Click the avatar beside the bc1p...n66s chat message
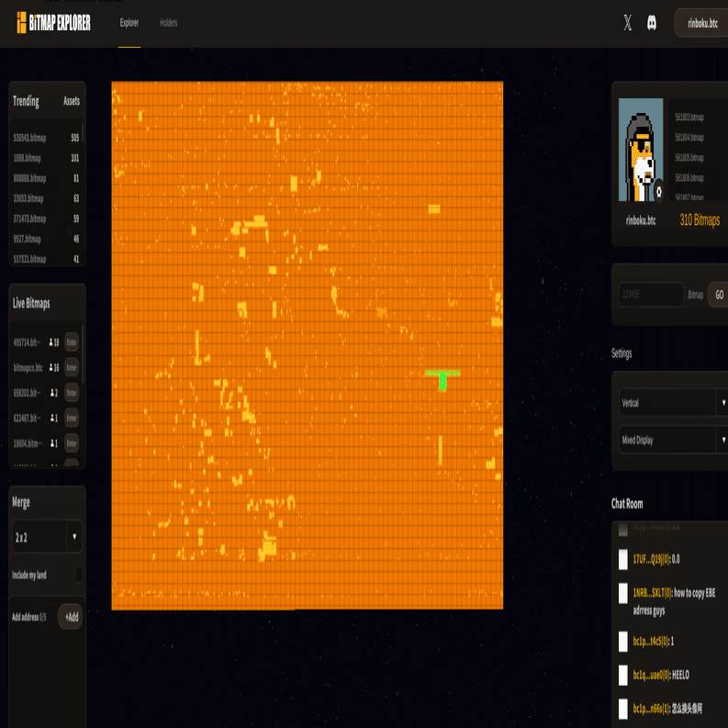Viewport: 728px width, 728px height. pyautogui.click(x=623, y=709)
